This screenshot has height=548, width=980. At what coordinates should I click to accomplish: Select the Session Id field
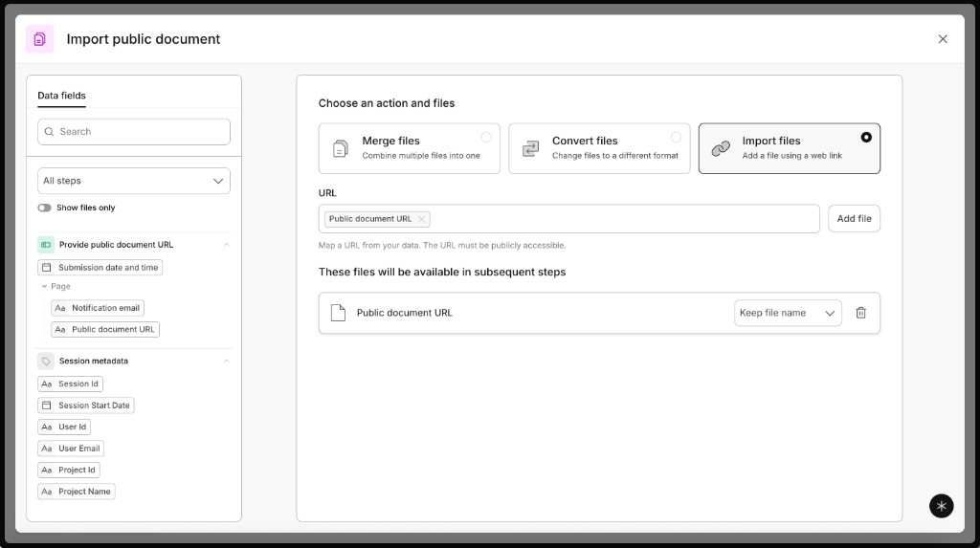click(70, 384)
